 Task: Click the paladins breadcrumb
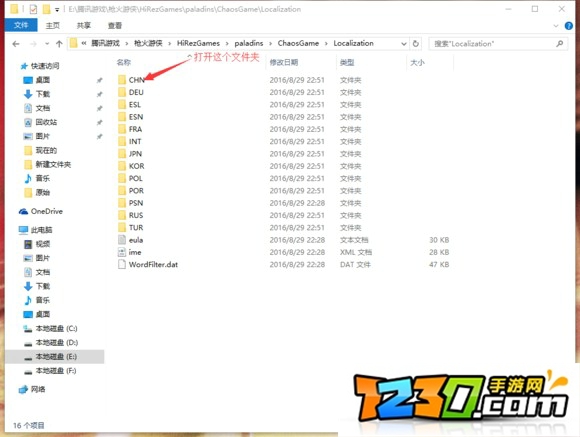pyautogui.click(x=249, y=43)
